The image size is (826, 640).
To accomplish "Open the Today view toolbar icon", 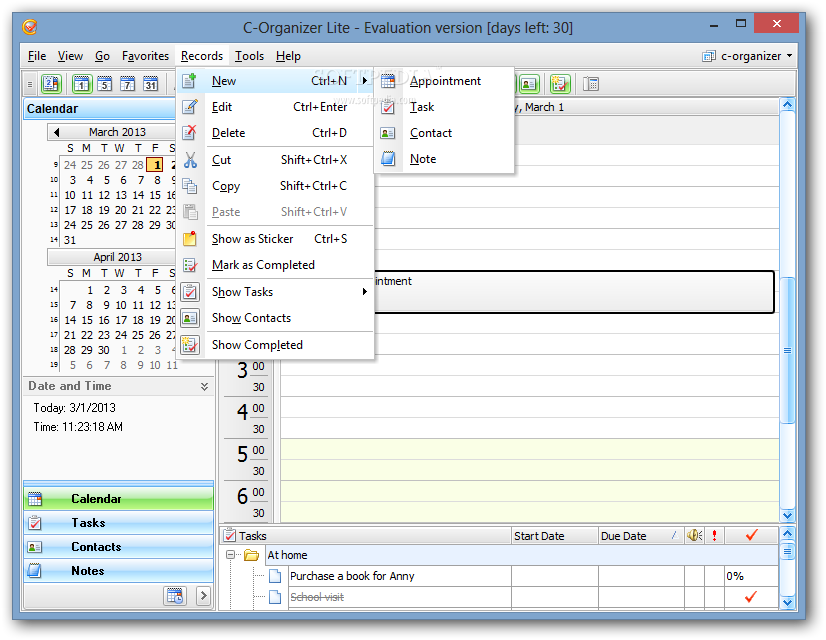I will 51,83.
